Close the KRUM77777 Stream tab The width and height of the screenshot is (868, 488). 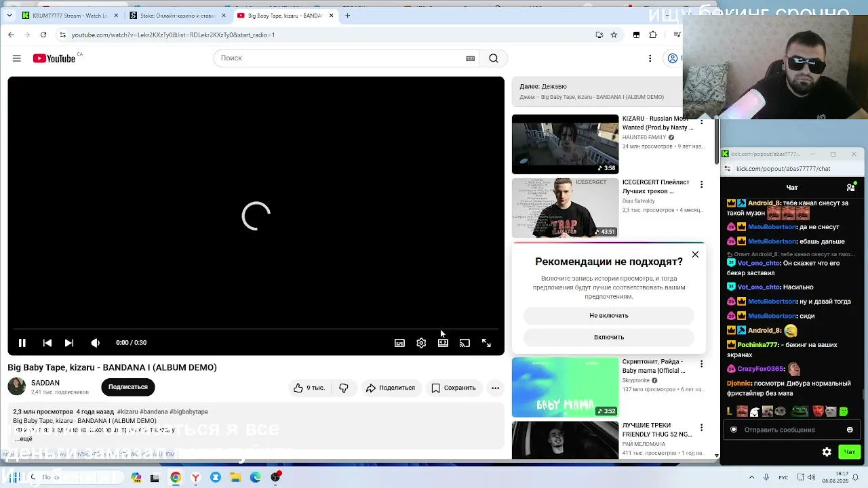116,16
